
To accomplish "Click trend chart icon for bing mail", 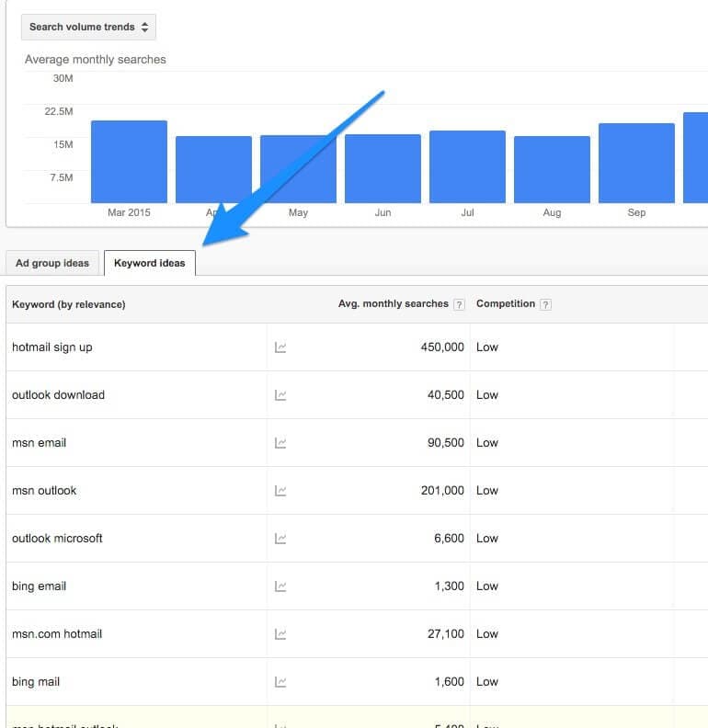I will point(280,682).
